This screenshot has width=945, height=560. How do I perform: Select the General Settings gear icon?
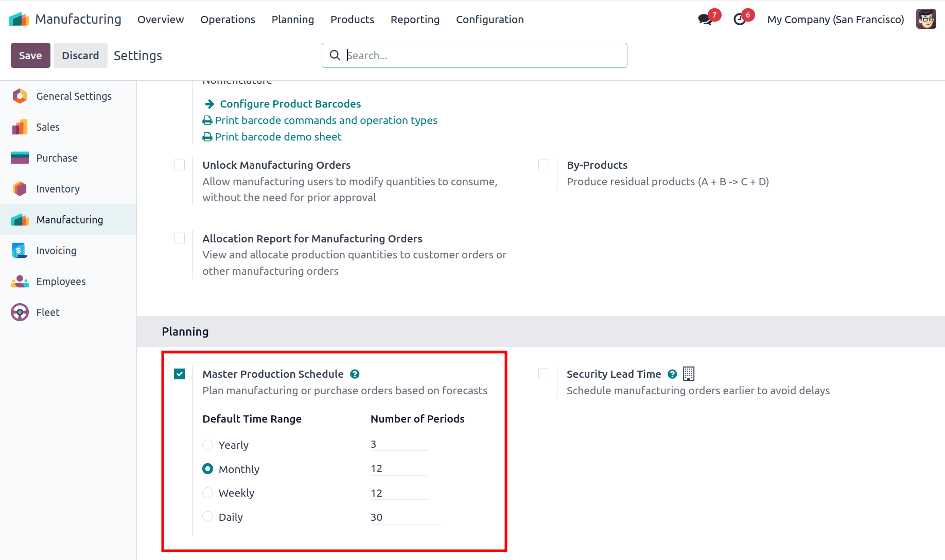tap(19, 96)
